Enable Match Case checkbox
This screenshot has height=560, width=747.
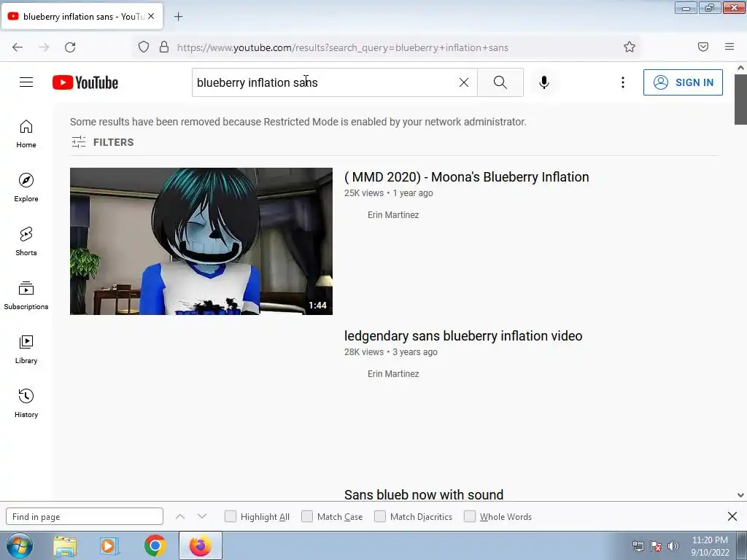tap(307, 517)
